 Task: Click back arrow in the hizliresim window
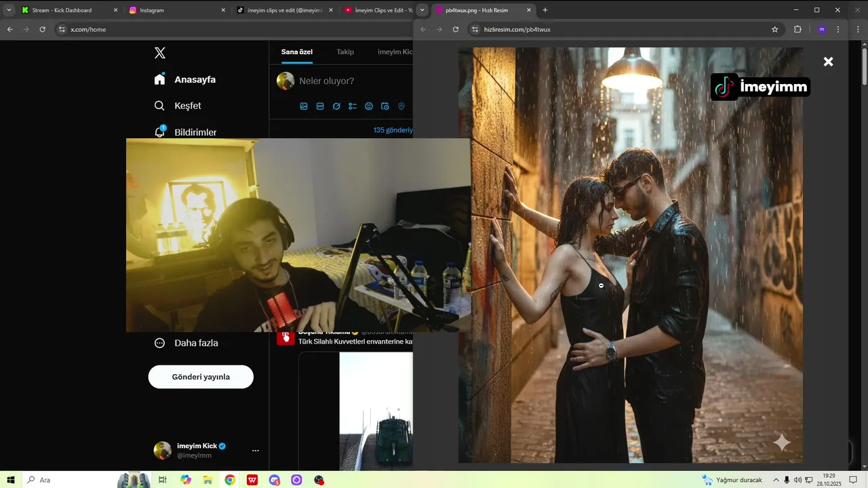423,29
